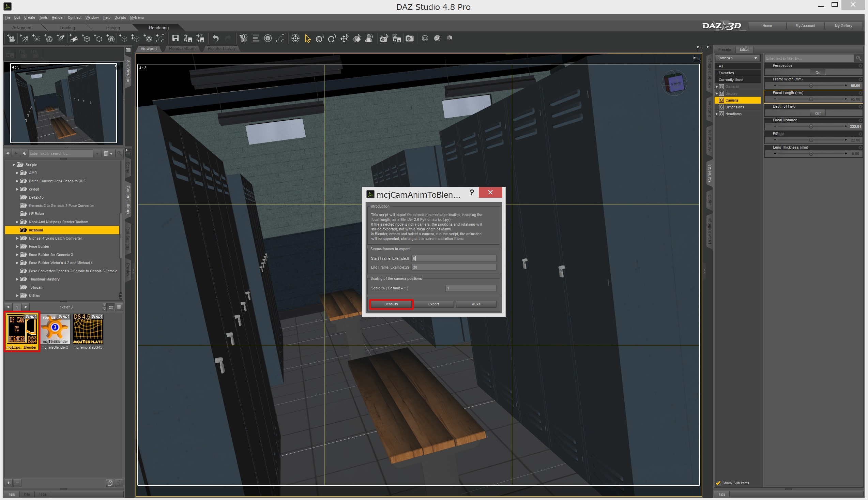Click the Start Frame input field

(454, 258)
